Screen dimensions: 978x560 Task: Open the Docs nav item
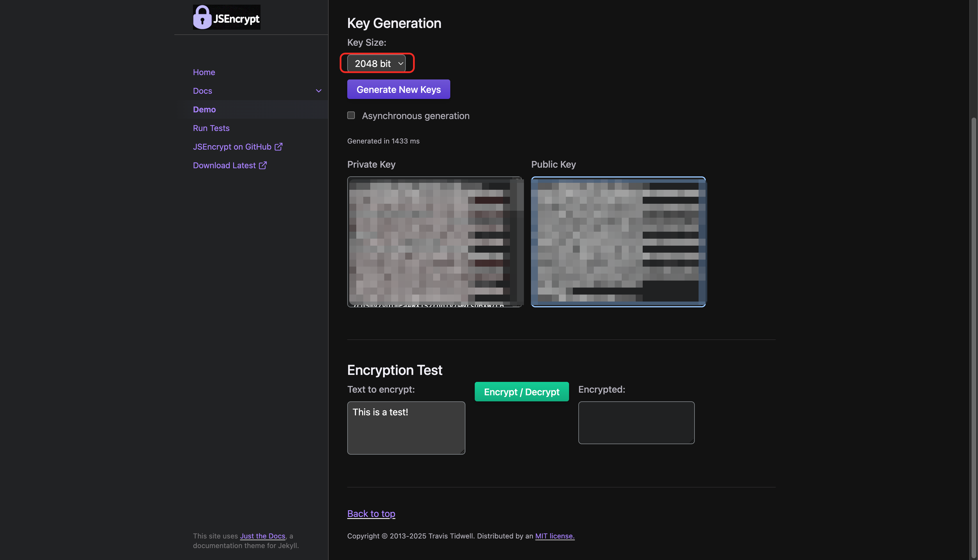[202, 91]
